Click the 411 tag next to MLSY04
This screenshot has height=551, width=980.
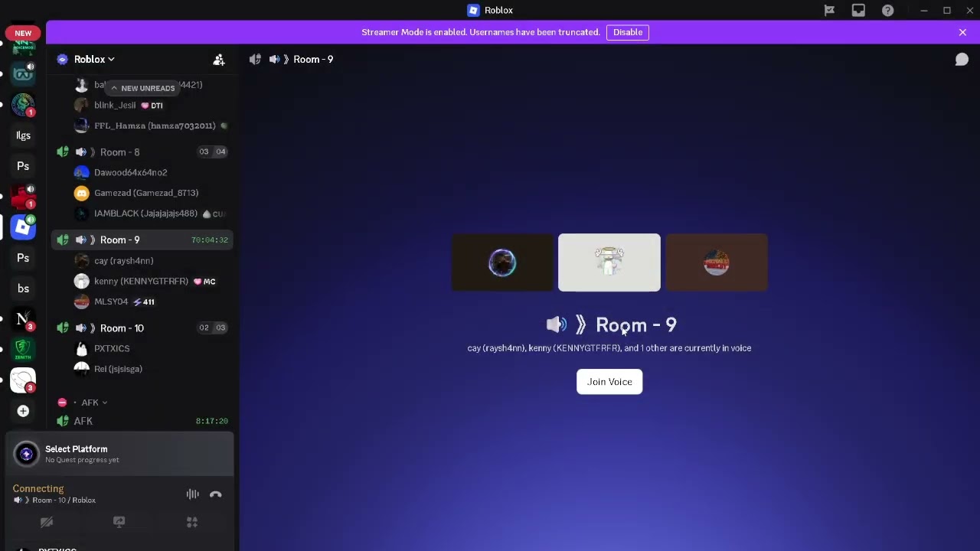tap(144, 302)
